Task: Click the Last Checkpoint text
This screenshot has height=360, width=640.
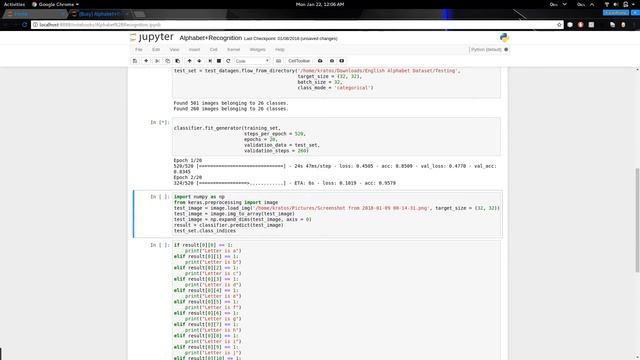Action: tap(291, 38)
